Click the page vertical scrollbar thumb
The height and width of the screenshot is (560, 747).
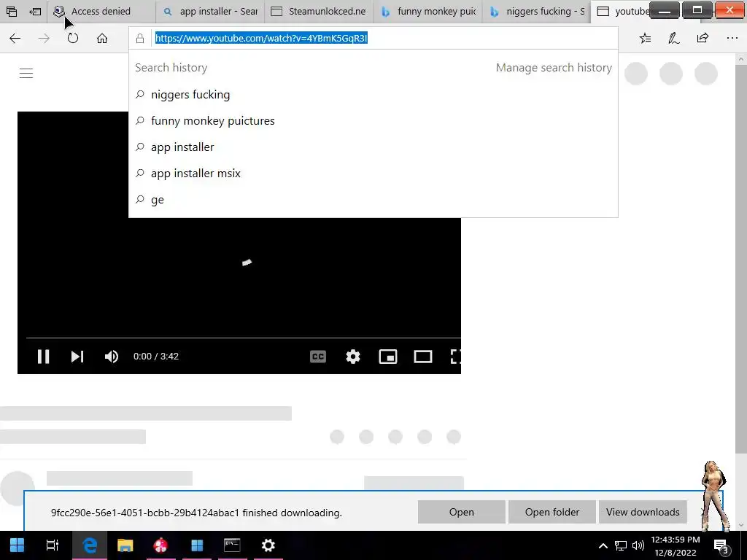click(x=741, y=260)
